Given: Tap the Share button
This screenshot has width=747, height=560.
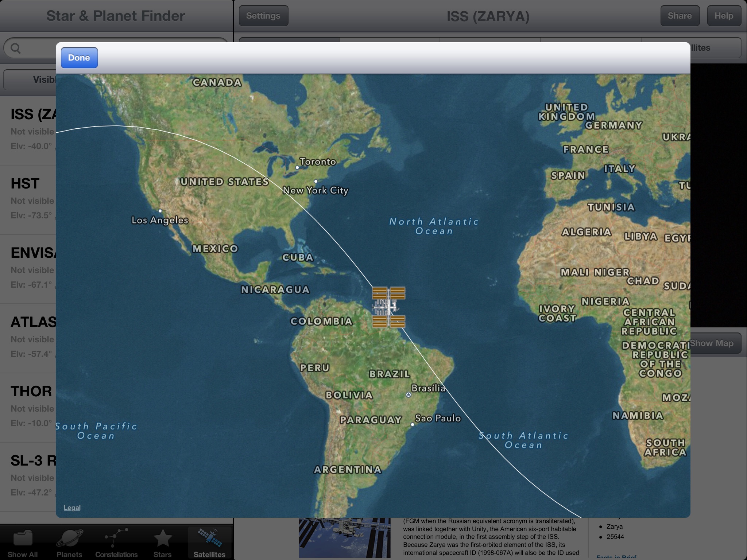Looking at the screenshot, I should pos(680,16).
